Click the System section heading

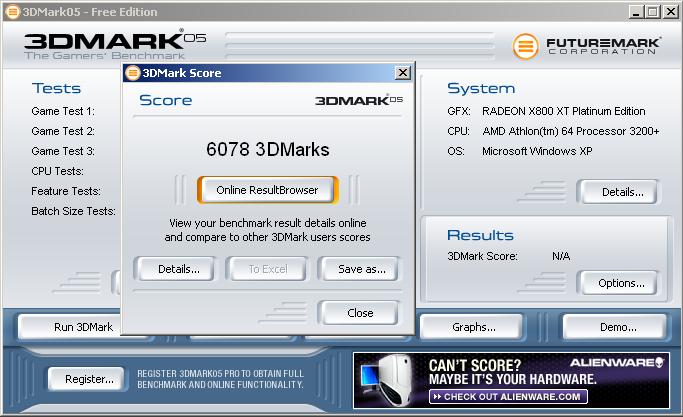(481, 88)
